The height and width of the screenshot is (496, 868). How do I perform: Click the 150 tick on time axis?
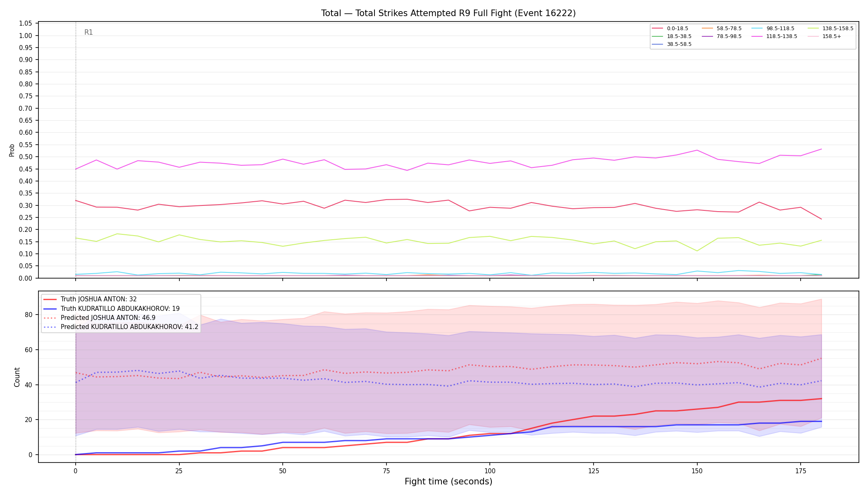(x=697, y=471)
